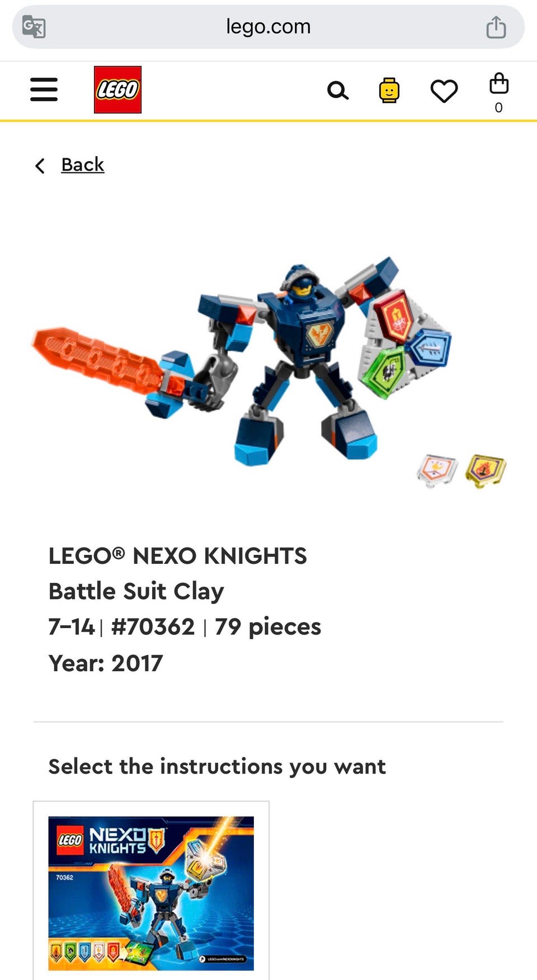Click the white Nexo power shield image
Viewport: 537px width, 980px height.
click(x=437, y=470)
